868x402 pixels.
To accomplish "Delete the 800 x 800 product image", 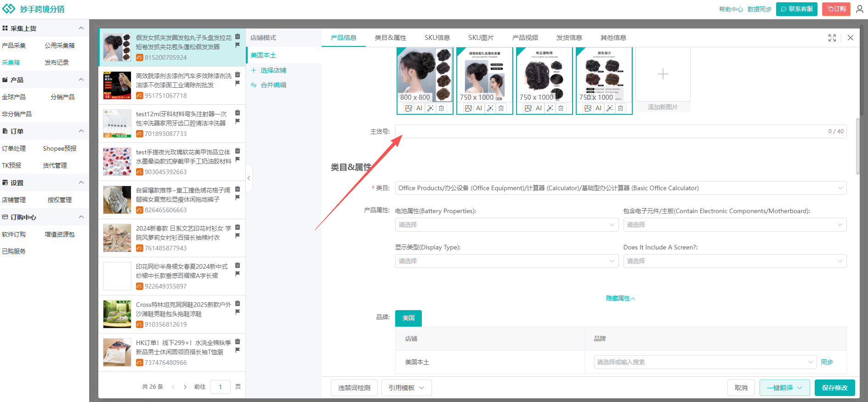I will 441,108.
